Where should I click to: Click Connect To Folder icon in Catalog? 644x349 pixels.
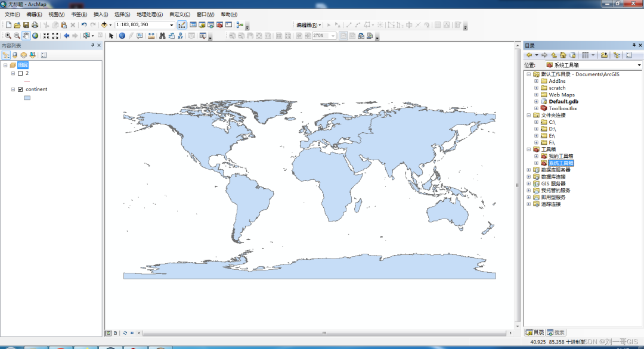[x=604, y=55]
